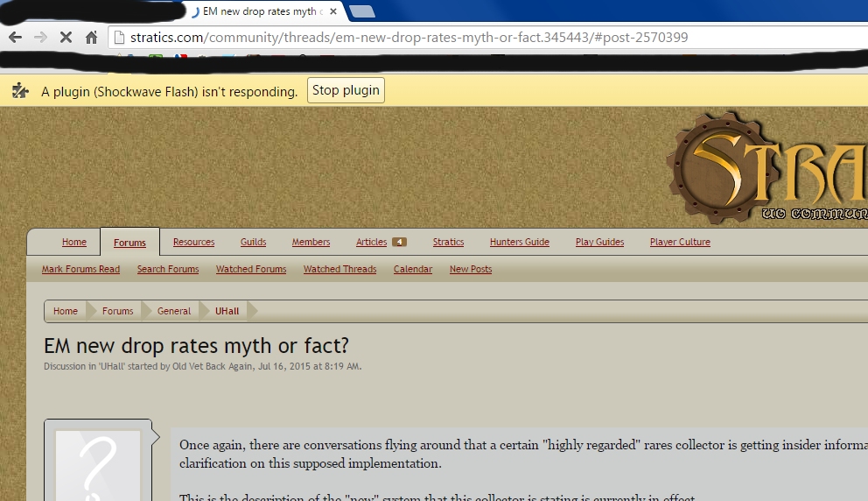Click the Search Forums link
The height and width of the screenshot is (501, 868).
(x=168, y=270)
